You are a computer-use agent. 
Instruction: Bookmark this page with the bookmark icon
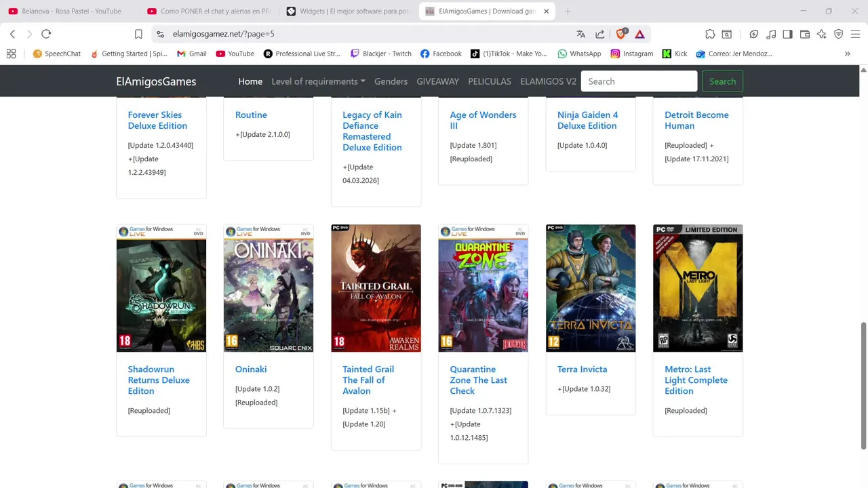[138, 34]
